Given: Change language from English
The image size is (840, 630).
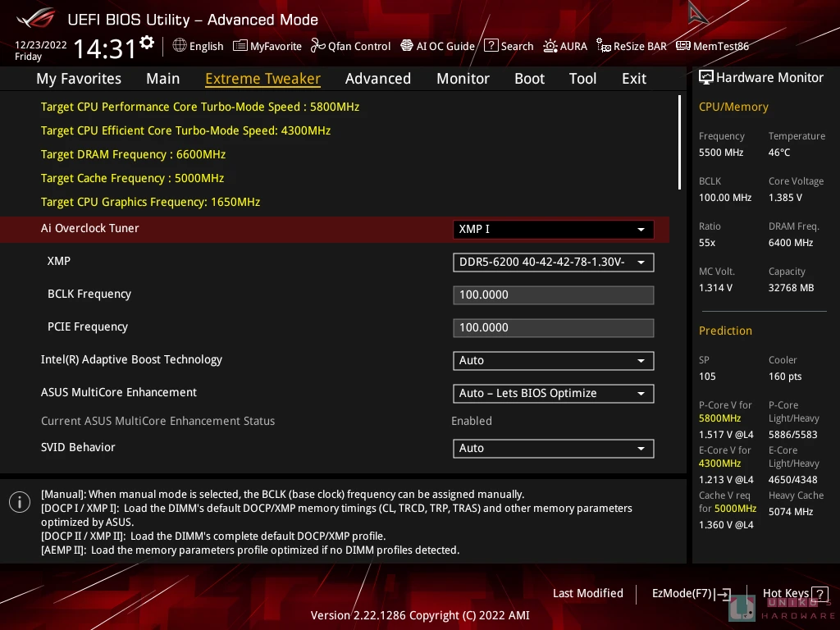Looking at the screenshot, I should coord(206,46).
